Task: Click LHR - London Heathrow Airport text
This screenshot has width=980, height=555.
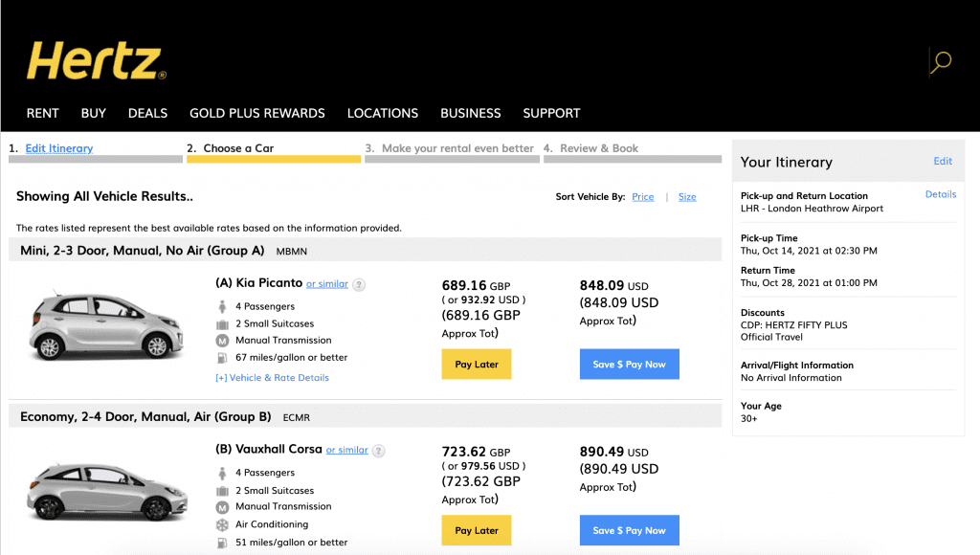Action: [x=812, y=209]
